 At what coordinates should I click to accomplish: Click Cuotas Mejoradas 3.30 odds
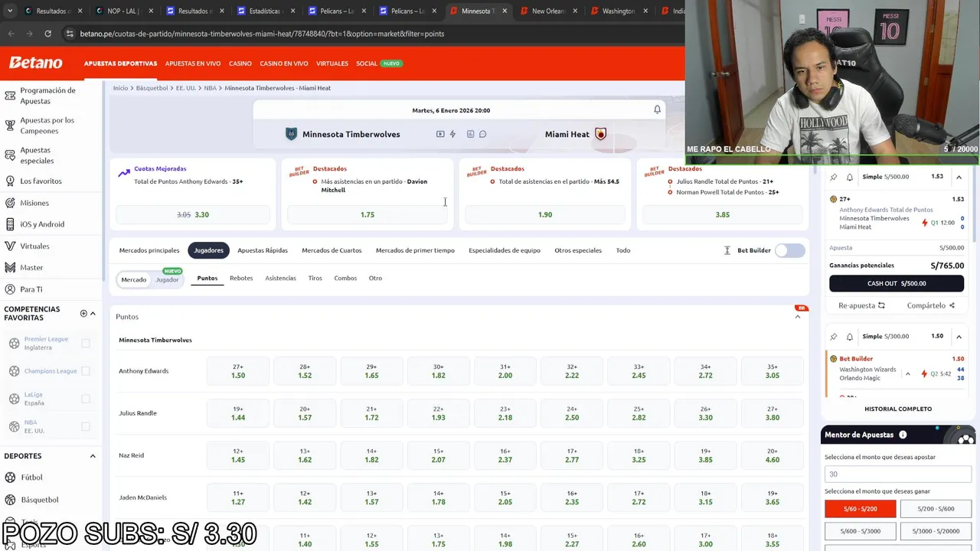[x=193, y=215]
